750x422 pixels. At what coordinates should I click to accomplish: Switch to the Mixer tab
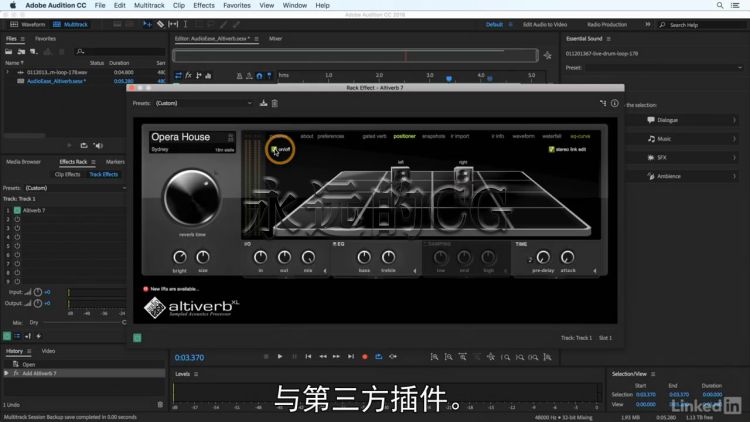(x=276, y=39)
